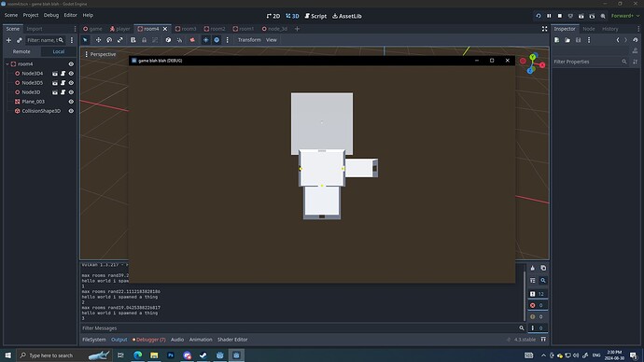Switch to Script workspace
Screen dimensions: 644x362
315,16
